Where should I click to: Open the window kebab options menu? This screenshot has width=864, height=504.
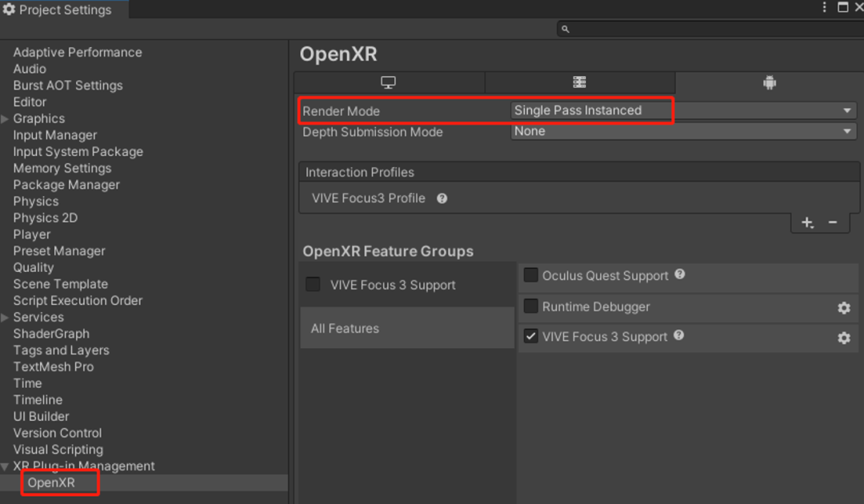click(824, 6)
